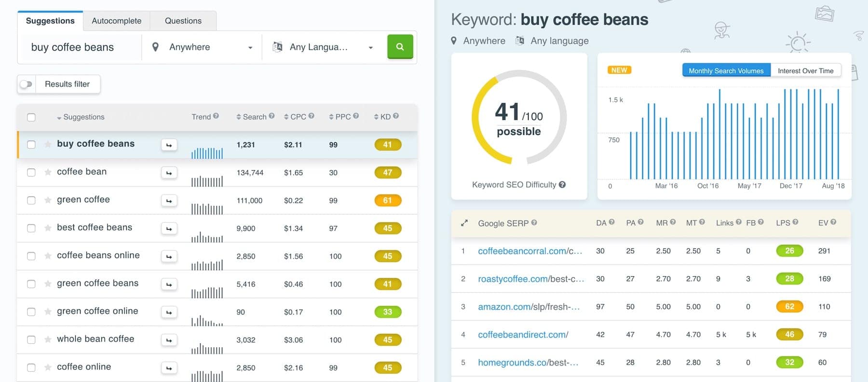
Task: Open the roastycoffee.com SERP result
Action: [531, 279]
